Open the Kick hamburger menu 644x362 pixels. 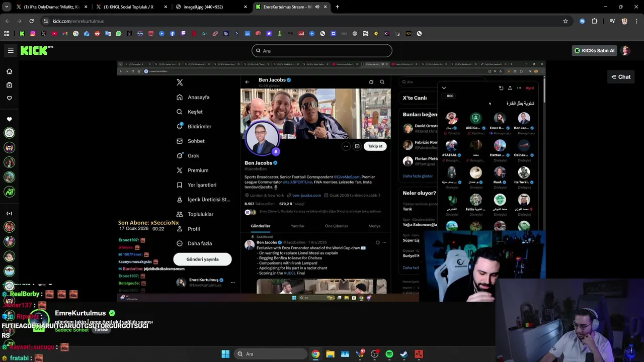pyautogui.click(x=11, y=50)
